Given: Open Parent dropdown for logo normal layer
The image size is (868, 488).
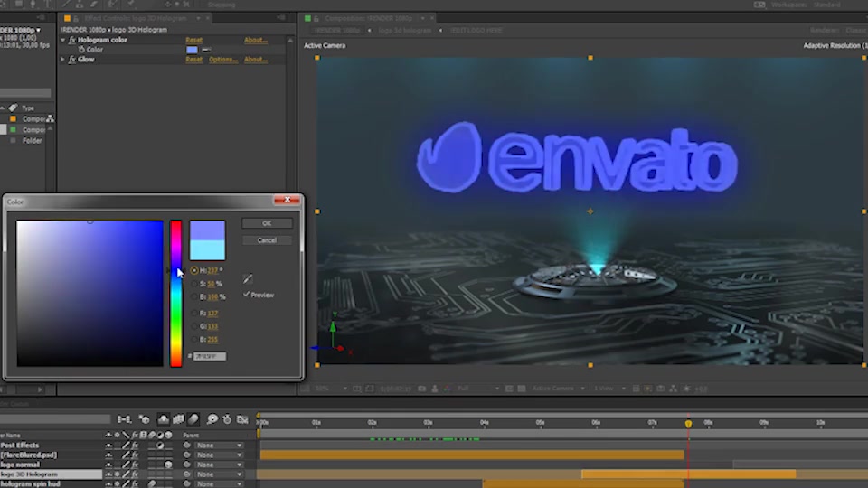Looking at the screenshot, I should pyautogui.click(x=219, y=465).
